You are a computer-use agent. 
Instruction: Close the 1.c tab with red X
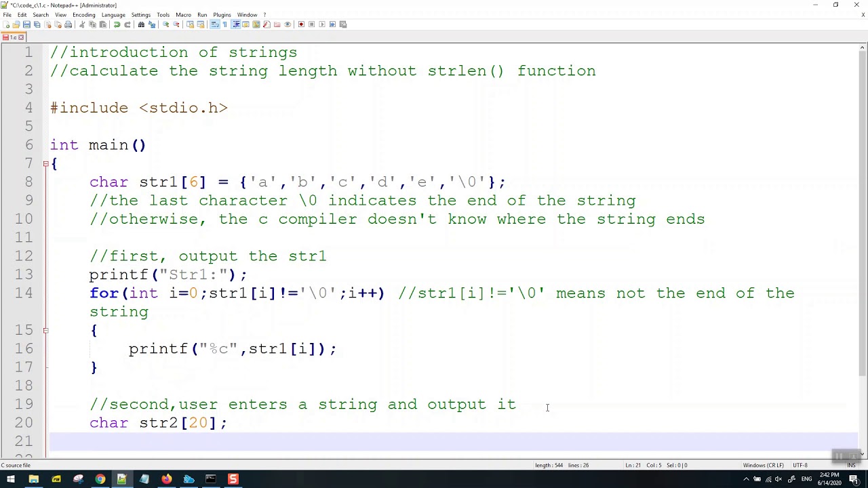click(x=21, y=37)
